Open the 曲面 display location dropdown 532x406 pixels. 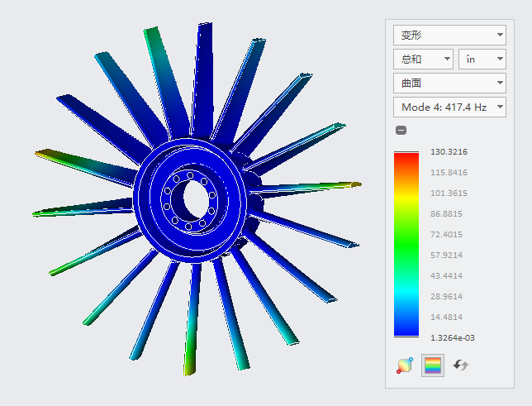449,83
